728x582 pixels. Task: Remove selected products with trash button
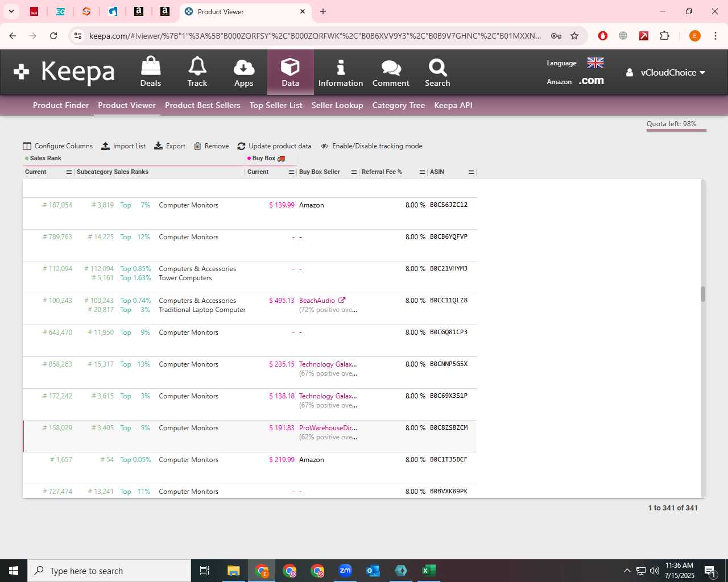click(x=212, y=146)
